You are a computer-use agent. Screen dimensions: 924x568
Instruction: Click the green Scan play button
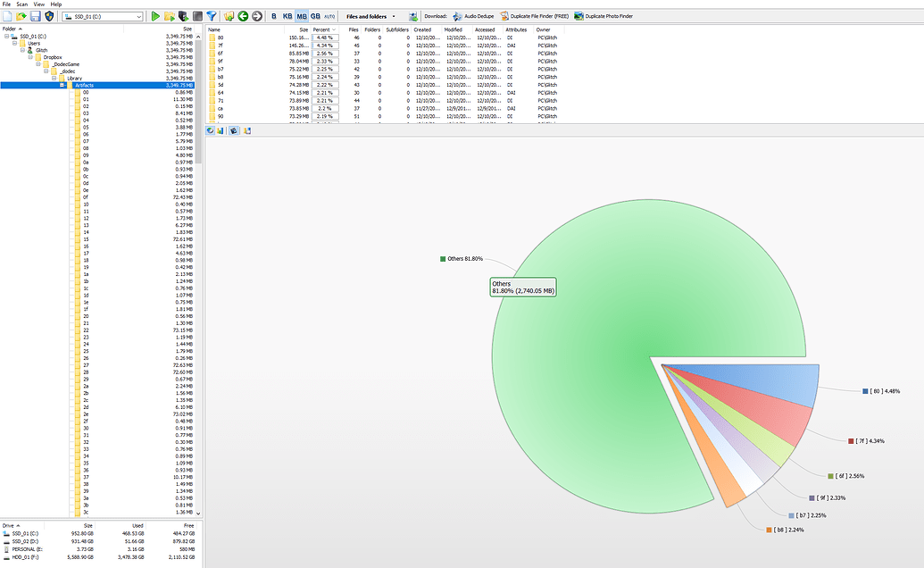155,16
